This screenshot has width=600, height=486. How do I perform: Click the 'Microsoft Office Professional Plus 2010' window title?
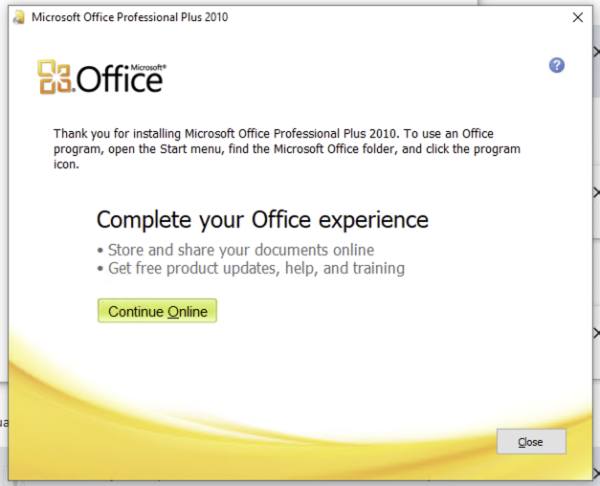pos(130,17)
